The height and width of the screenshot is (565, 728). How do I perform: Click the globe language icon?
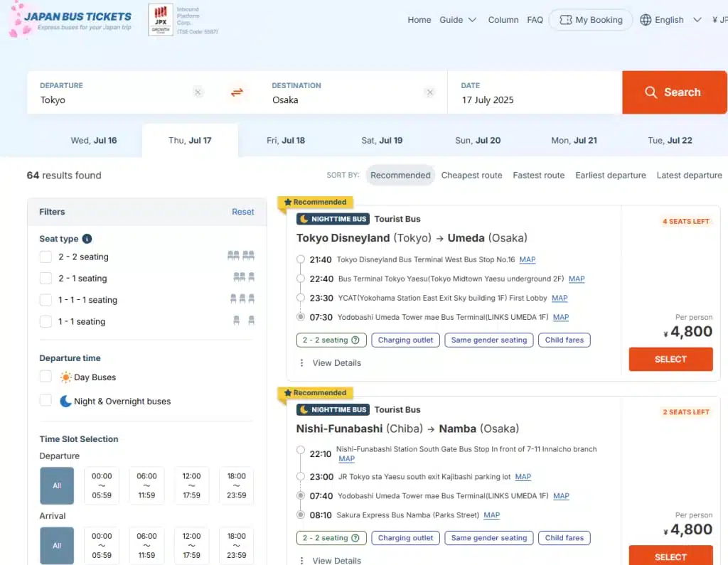(x=646, y=20)
